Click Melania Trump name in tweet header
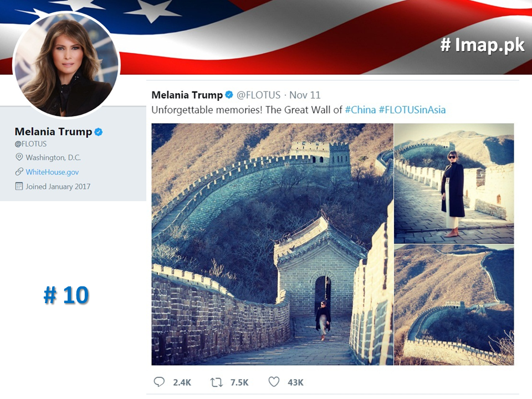 click(187, 95)
